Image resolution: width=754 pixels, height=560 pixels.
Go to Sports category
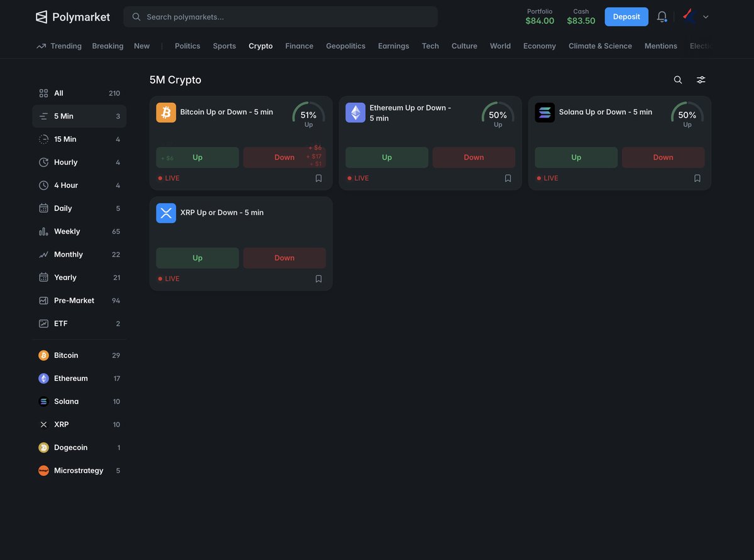224,46
